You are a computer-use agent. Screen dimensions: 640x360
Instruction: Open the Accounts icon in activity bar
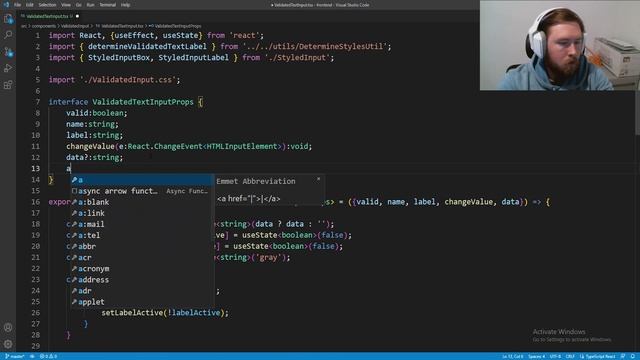pyautogui.click(x=8, y=327)
